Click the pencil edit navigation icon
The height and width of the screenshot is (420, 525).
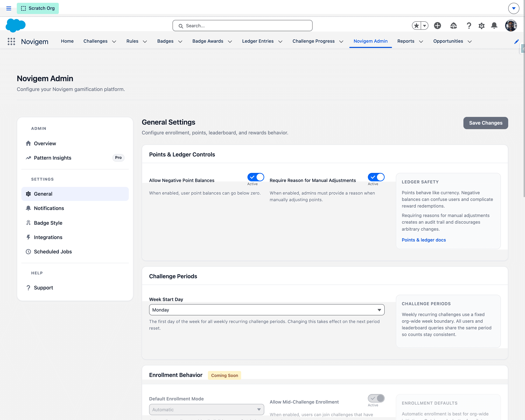coord(516,42)
